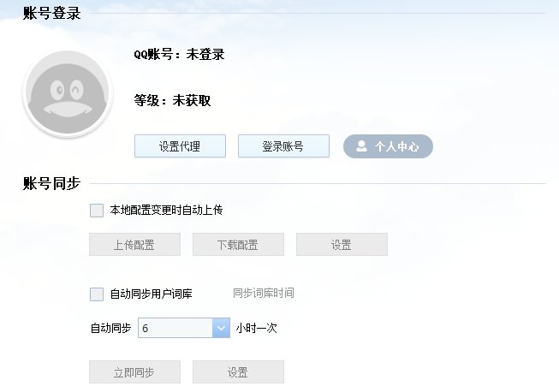This screenshot has height=392, width=559.
Task: Click the 小时一次 label
Action: (x=257, y=328)
